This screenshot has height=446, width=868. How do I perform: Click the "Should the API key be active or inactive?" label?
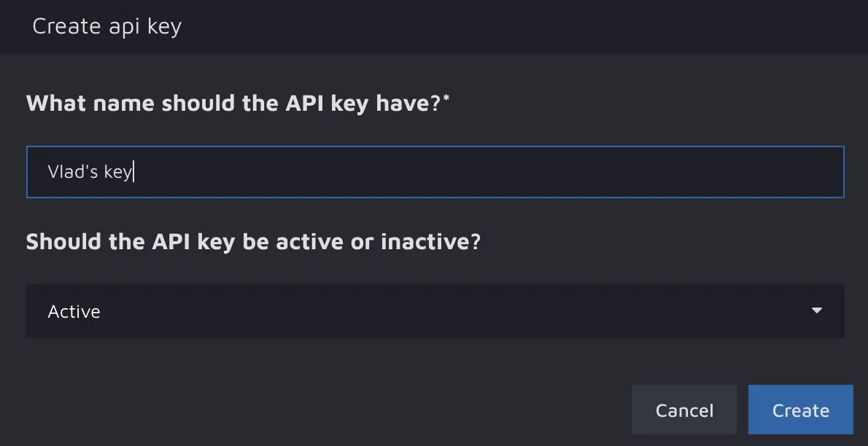(253, 241)
